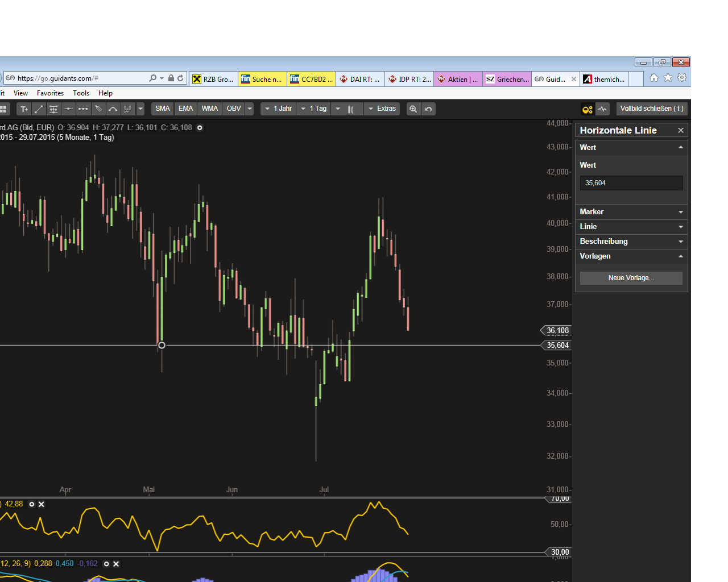Open the Tools menu

coord(81,93)
